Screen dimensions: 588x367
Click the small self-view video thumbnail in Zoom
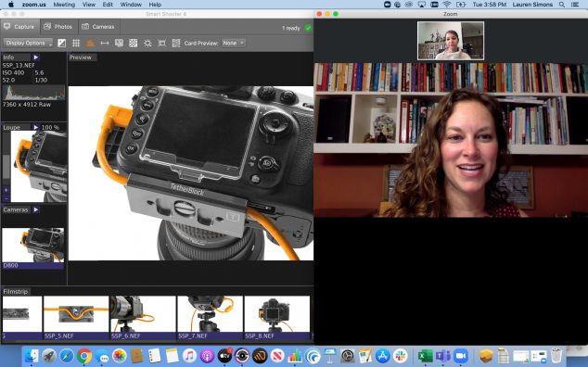click(x=451, y=41)
